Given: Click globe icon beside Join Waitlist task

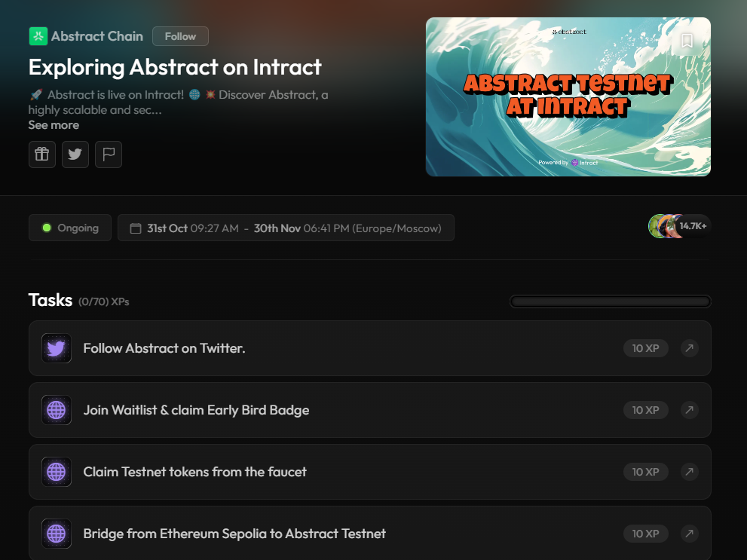Looking at the screenshot, I should (x=57, y=410).
